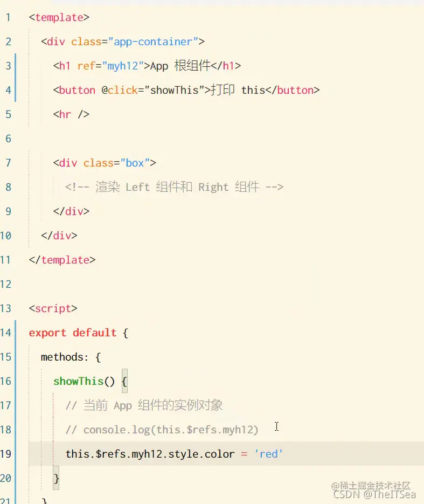Click the "当前 App 组件的实例对象" comment

pyautogui.click(x=144, y=405)
